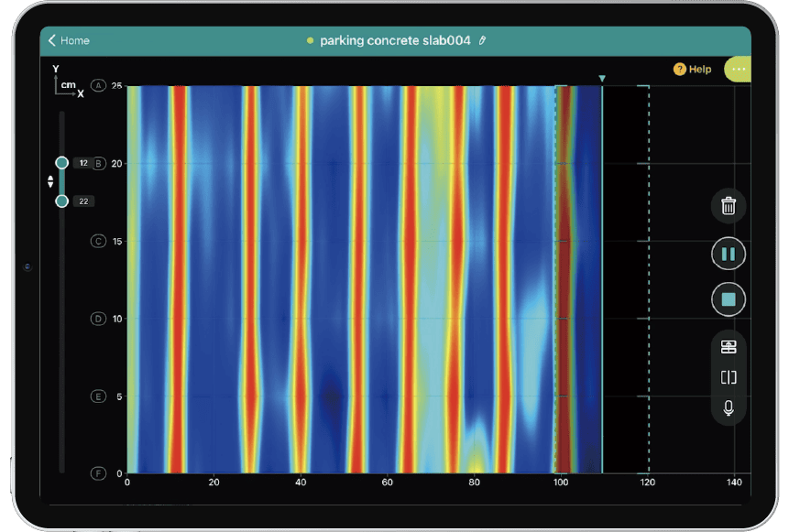Go back using the Home chevron

pyautogui.click(x=52, y=40)
